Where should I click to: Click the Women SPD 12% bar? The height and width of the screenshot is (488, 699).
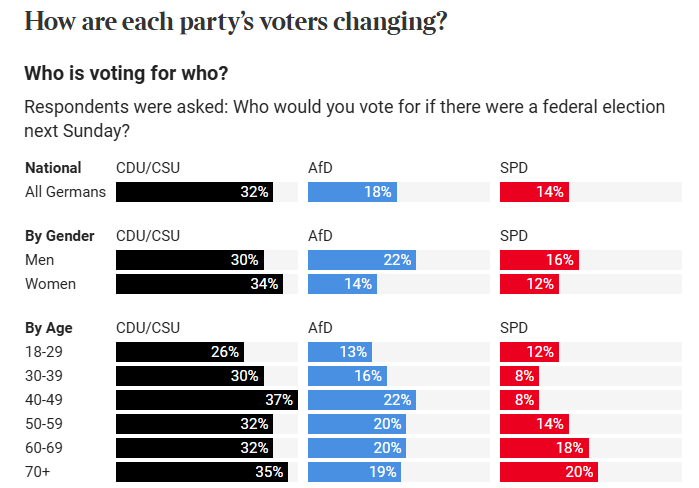(529, 284)
